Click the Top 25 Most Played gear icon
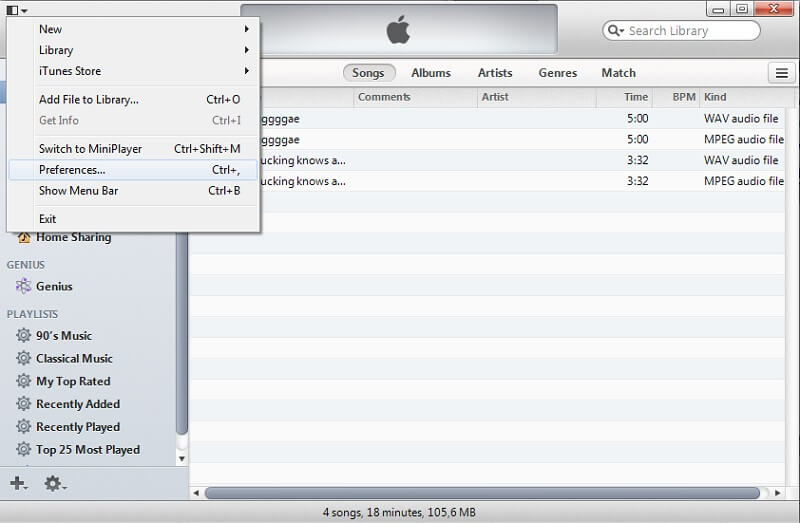This screenshot has height=523, width=800. point(23,450)
